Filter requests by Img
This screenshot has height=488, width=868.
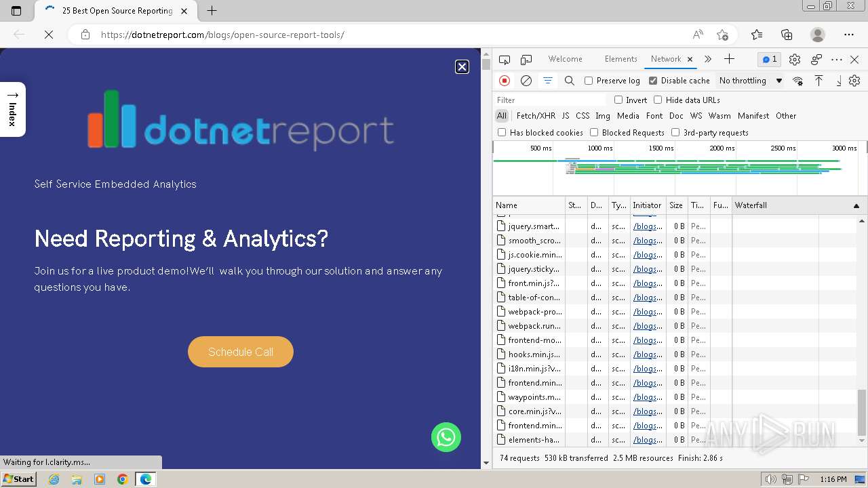[603, 116]
